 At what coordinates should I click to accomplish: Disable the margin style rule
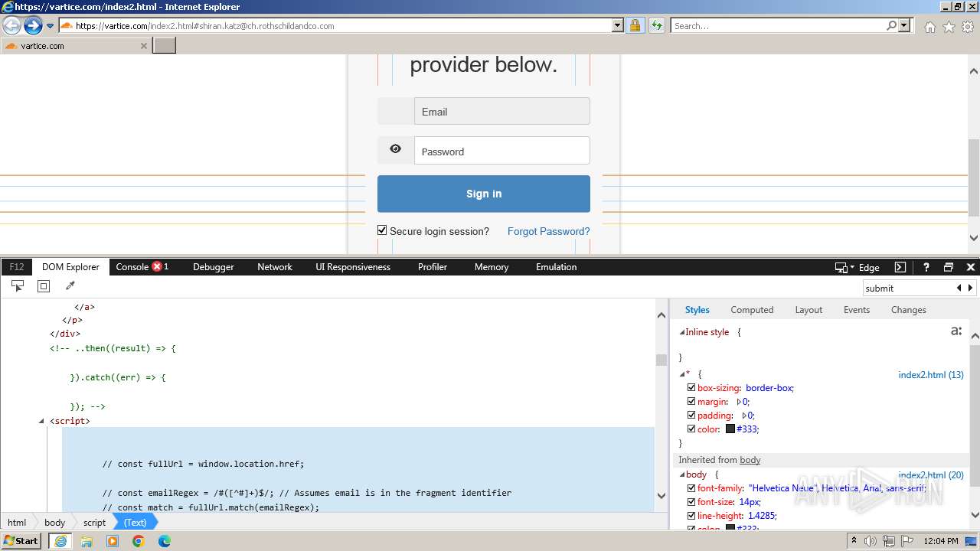point(691,402)
